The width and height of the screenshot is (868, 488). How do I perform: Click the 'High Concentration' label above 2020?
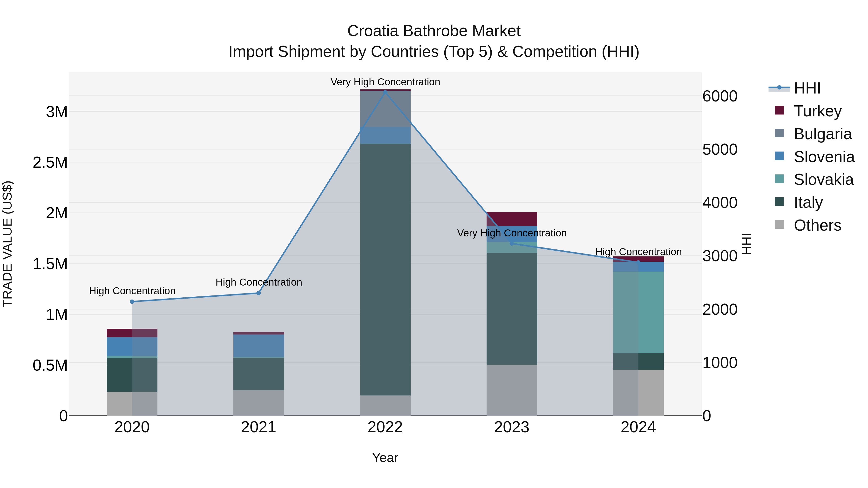(x=132, y=291)
